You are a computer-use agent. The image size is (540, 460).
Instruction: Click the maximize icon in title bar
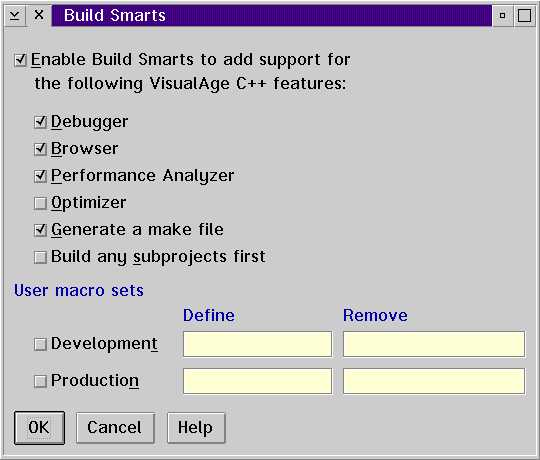525,15
